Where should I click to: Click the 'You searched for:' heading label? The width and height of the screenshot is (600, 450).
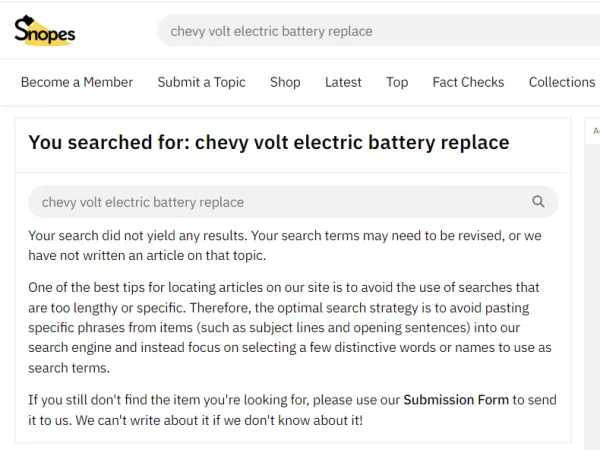pos(109,142)
